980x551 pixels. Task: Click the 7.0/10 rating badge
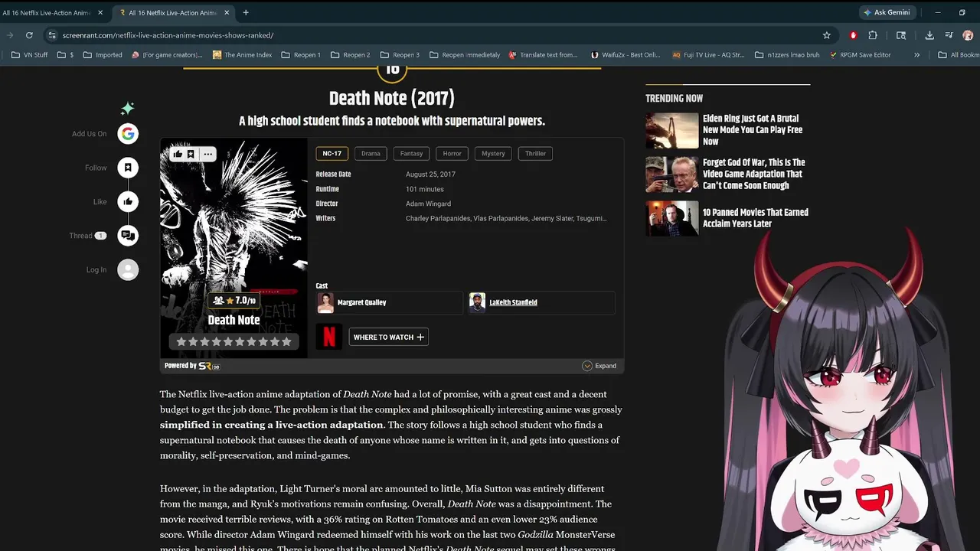234,301
